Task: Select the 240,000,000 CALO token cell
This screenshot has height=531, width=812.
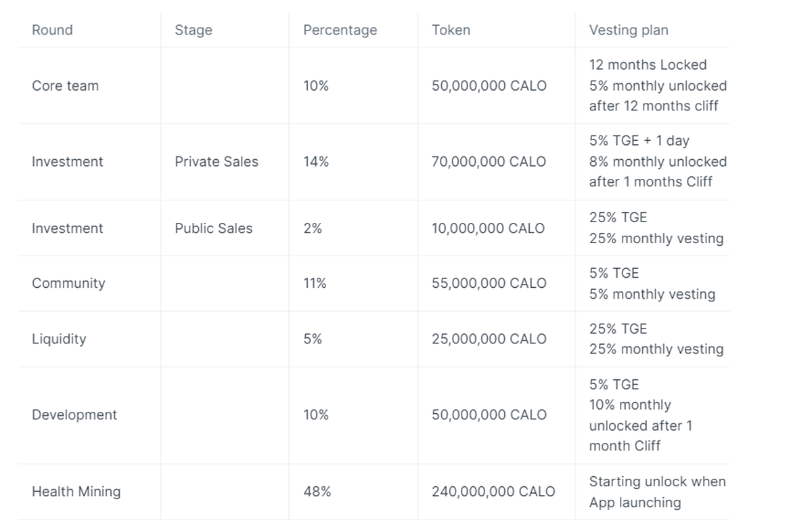Action: coord(493,492)
